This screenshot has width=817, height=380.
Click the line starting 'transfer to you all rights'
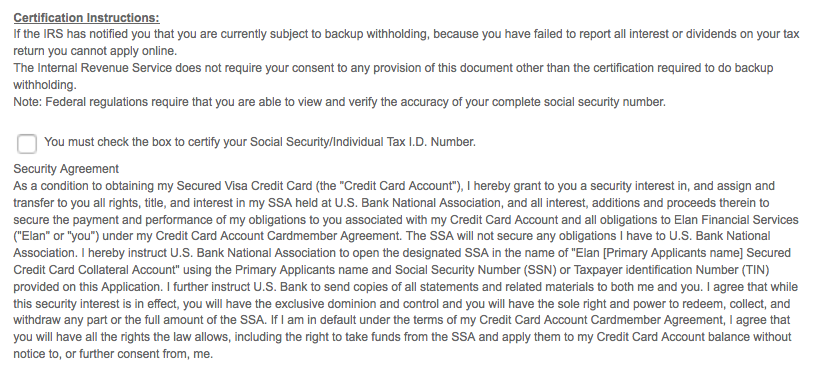pos(391,203)
